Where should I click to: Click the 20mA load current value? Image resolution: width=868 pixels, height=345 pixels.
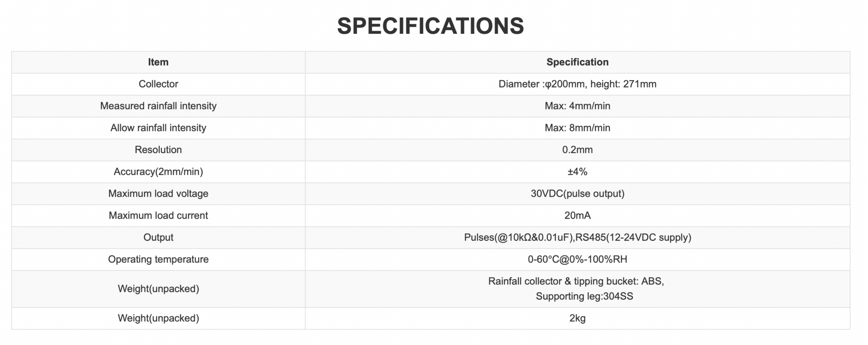(x=577, y=215)
